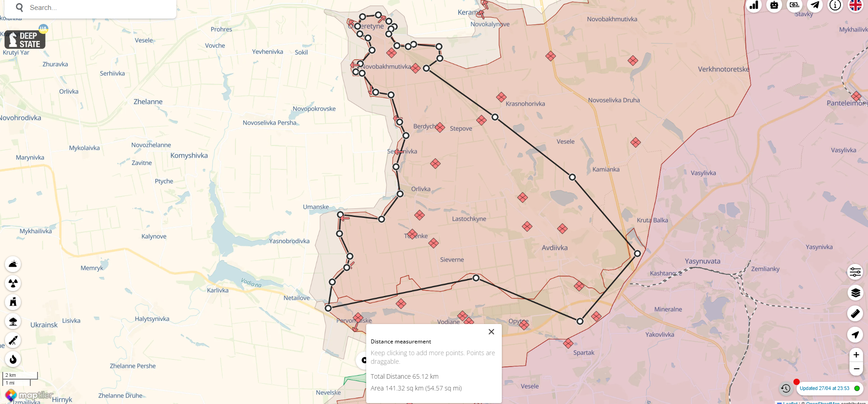Viewport: 868px width, 404px height.
Task: Click the 2 km scale bar
Action: [x=20, y=375]
